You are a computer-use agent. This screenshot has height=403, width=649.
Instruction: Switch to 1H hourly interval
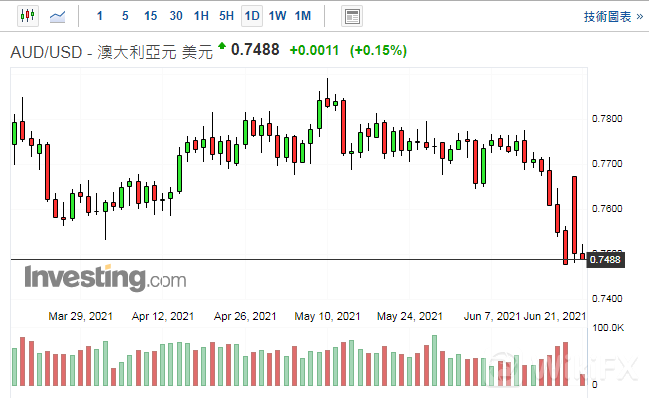click(x=201, y=16)
